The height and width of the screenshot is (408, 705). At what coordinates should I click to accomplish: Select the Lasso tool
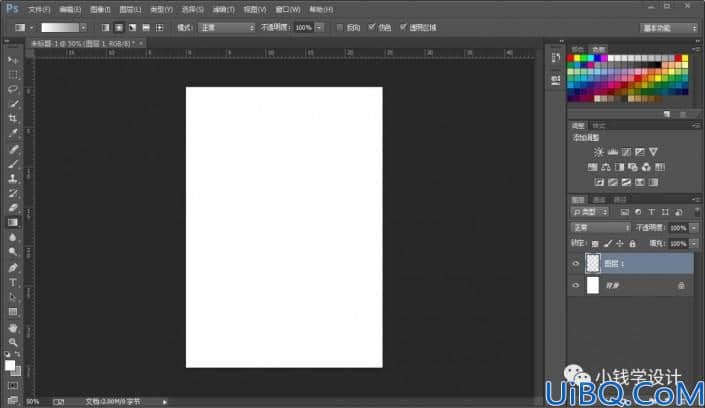point(13,89)
